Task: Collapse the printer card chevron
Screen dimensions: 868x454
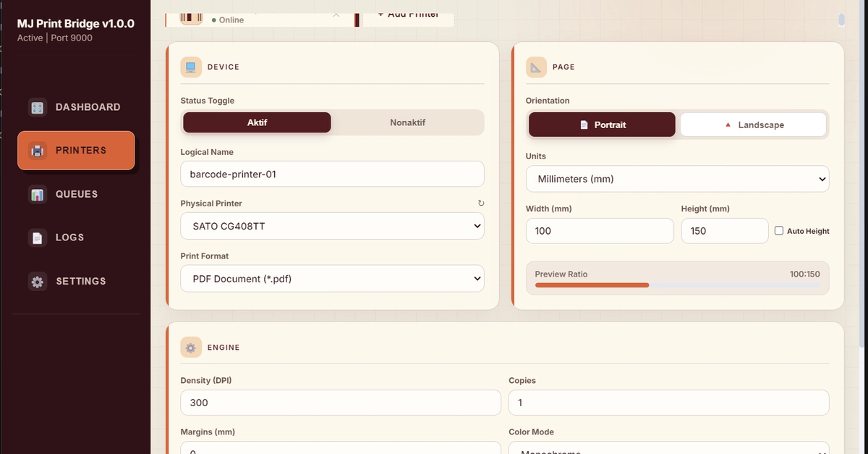Action: pos(336,16)
